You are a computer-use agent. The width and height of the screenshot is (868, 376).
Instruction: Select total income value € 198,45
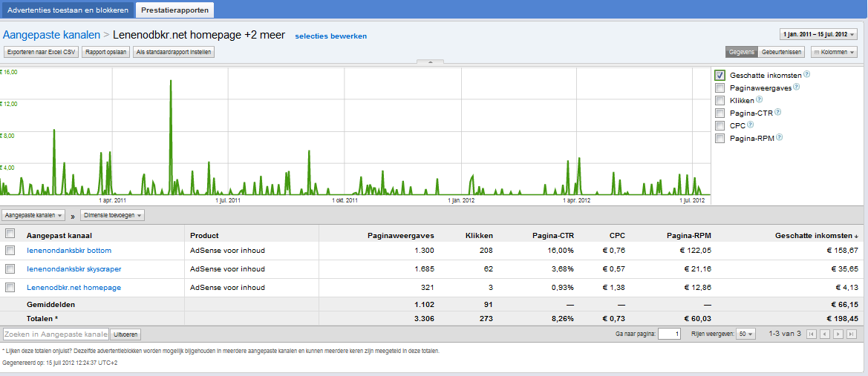(x=842, y=318)
